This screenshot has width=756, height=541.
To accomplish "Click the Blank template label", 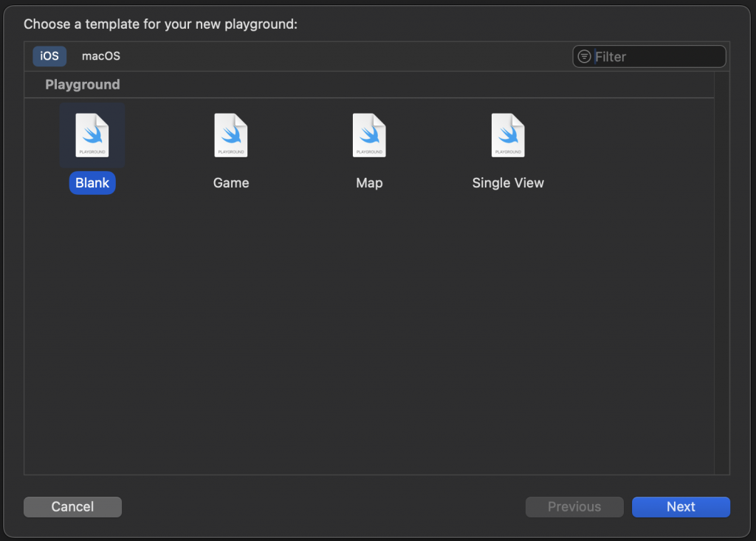I will (x=92, y=183).
